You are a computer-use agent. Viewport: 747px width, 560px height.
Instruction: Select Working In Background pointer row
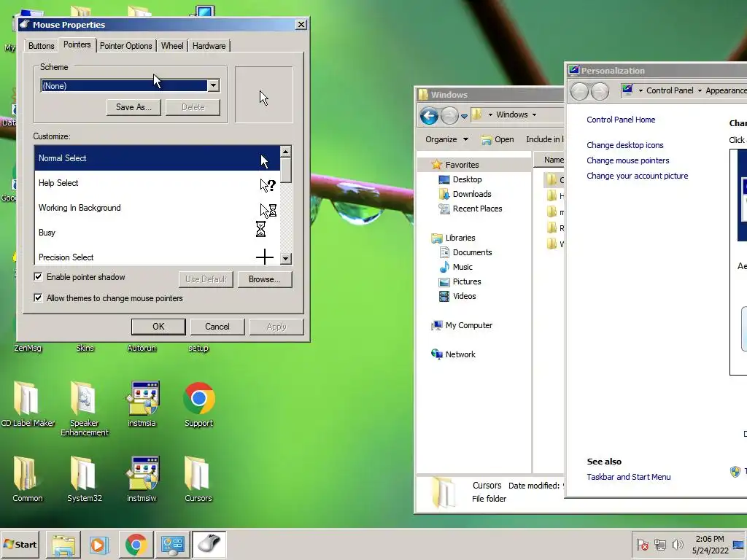(x=158, y=208)
